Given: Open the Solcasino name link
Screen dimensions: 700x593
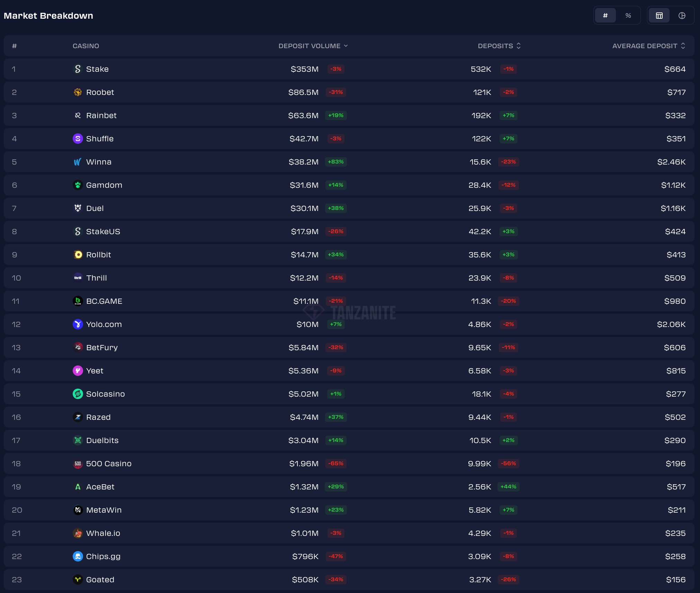Looking at the screenshot, I should pos(105,394).
